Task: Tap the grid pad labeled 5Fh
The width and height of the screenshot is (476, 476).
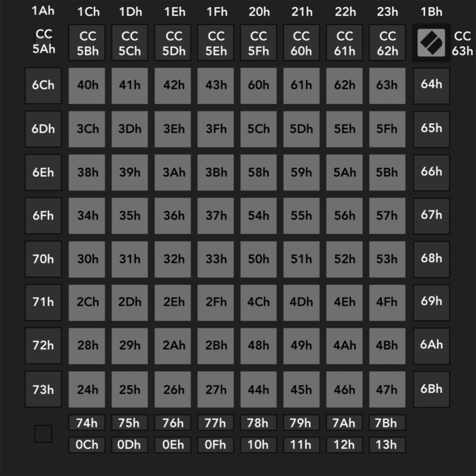Action: click(387, 129)
